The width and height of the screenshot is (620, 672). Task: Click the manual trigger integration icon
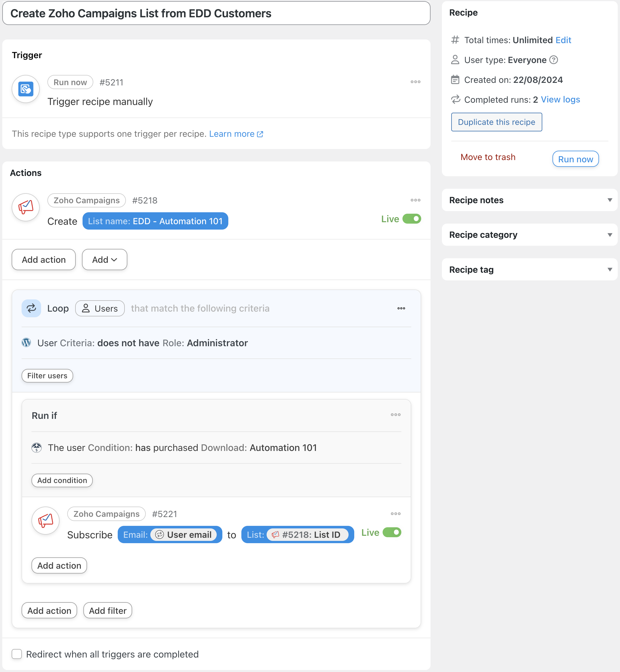tap(26, 89)
